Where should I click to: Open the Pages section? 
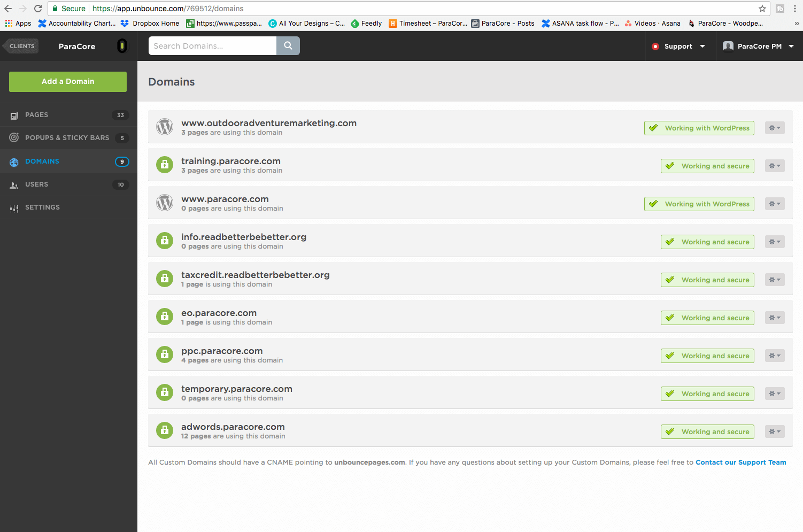(68, 115)
